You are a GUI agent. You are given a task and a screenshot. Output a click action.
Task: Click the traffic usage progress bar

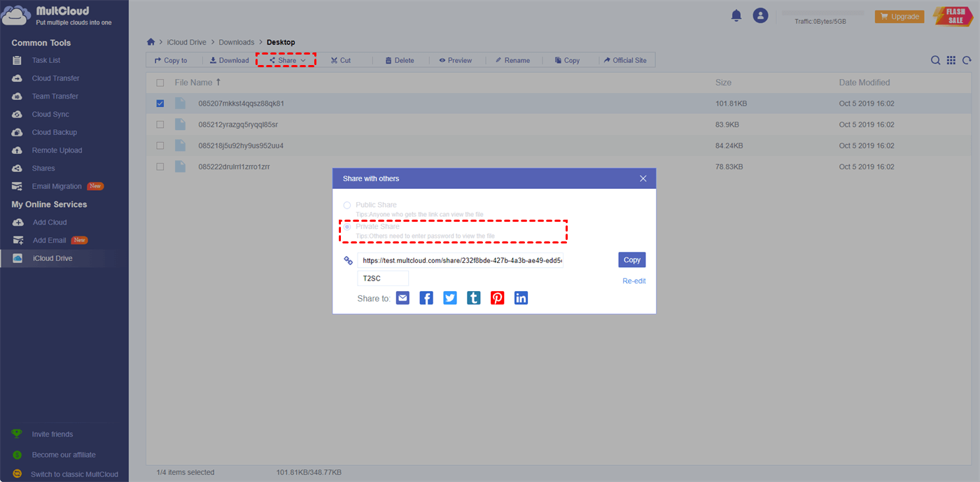(x=823, y=13)
